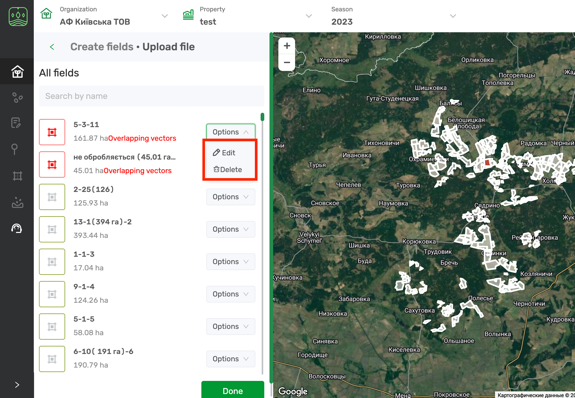Click field name 5-3-11

tap(86, 125)
